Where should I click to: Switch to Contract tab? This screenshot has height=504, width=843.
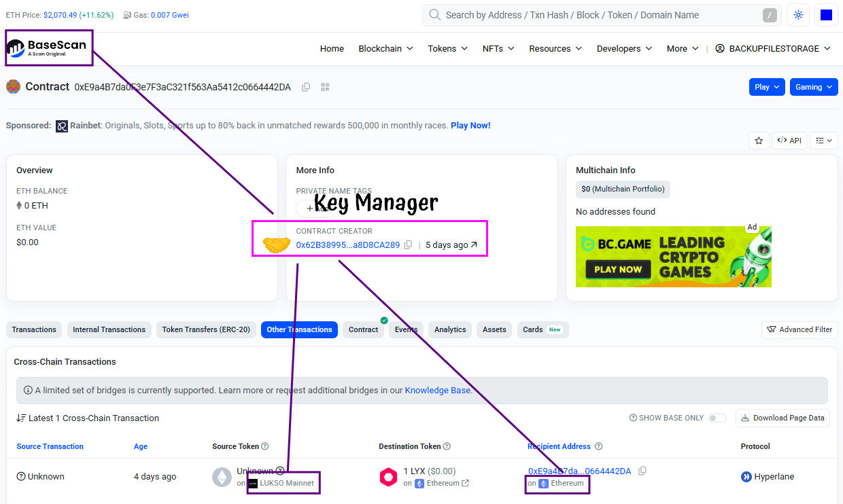tap(363, 329)
